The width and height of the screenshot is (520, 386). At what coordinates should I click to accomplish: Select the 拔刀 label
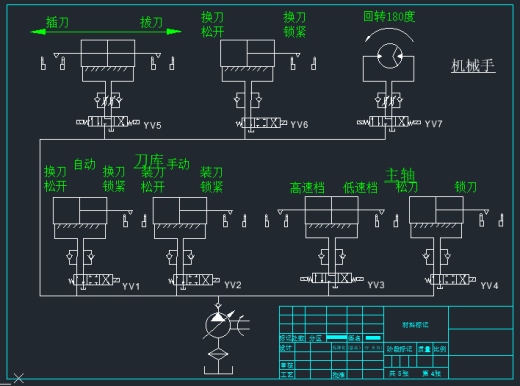pos(151,22)
